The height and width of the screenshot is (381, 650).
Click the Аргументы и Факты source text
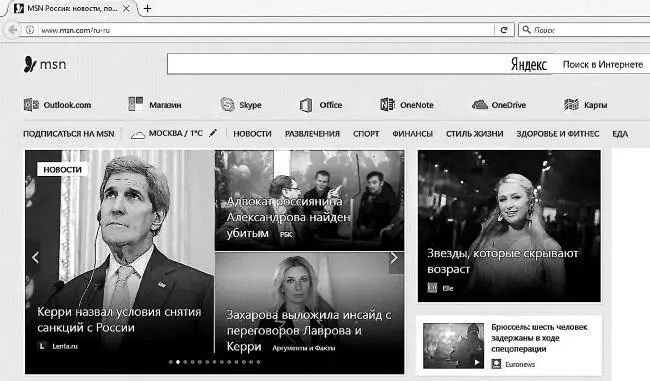(303, 348)
